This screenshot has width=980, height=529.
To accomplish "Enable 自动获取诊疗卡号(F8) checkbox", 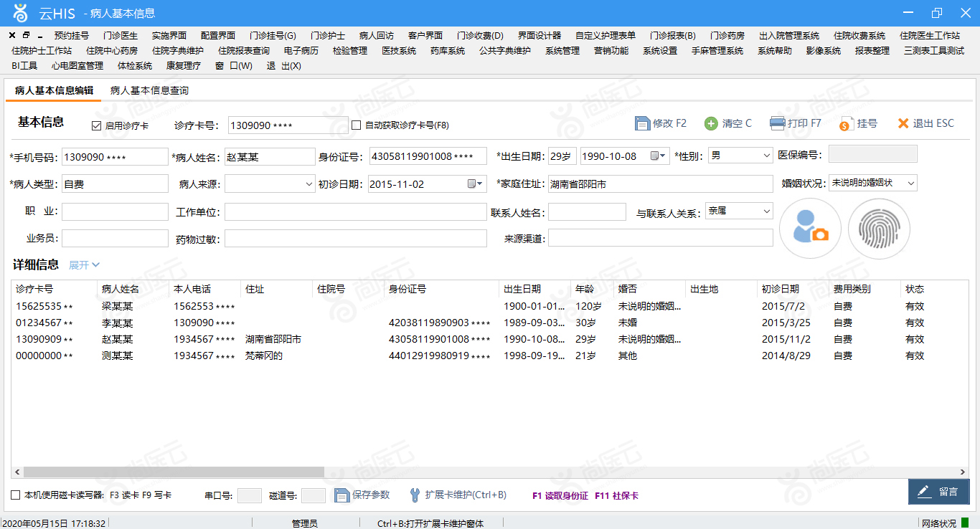I will click(357, 125).
